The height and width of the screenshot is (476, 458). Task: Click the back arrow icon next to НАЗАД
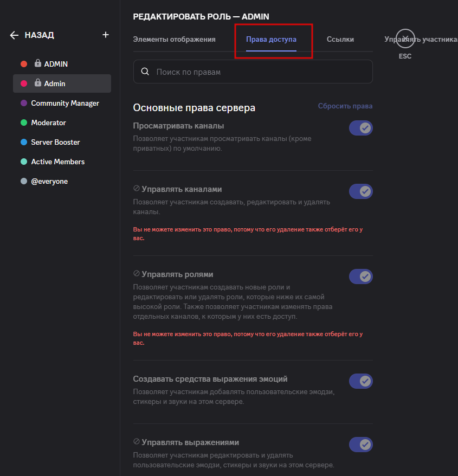pos(14,35)
